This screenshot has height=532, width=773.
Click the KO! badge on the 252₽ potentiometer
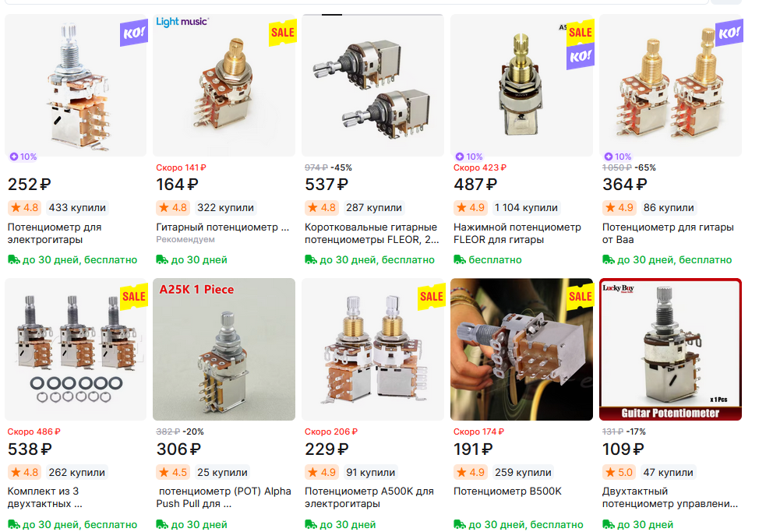[x=133, y=33]
